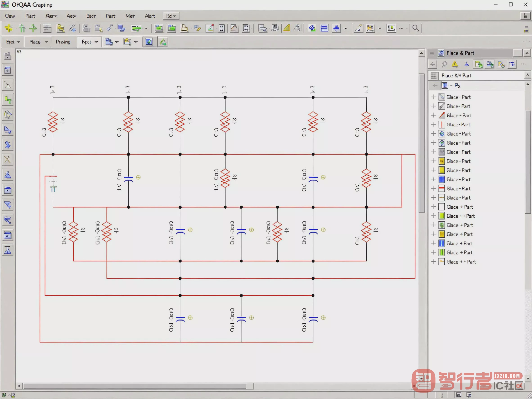This screenshot has width=532, height=399.
Task: Expand the Glace + + Part row with the green swatch
Action: click(x=433, y=216)
